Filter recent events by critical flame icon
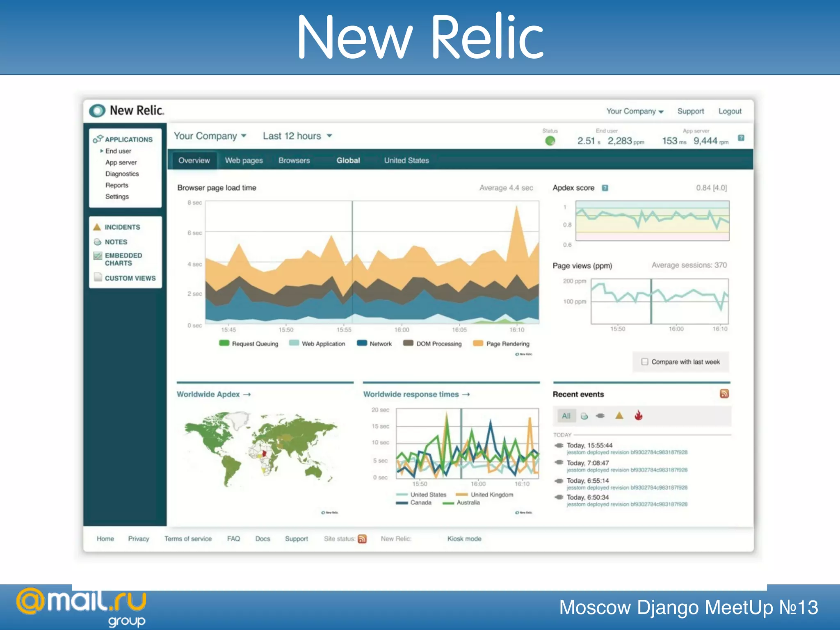 click(638, 415)
